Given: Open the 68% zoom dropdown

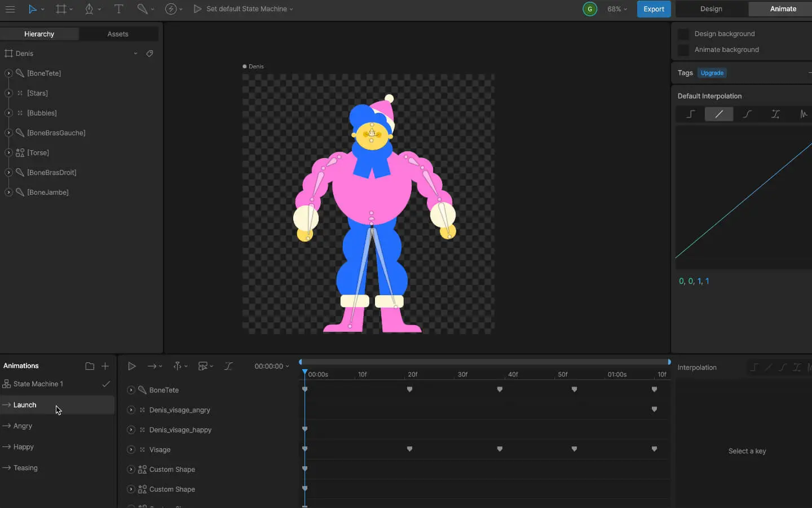Looking at the screenshot, I should tap(617, 9).
